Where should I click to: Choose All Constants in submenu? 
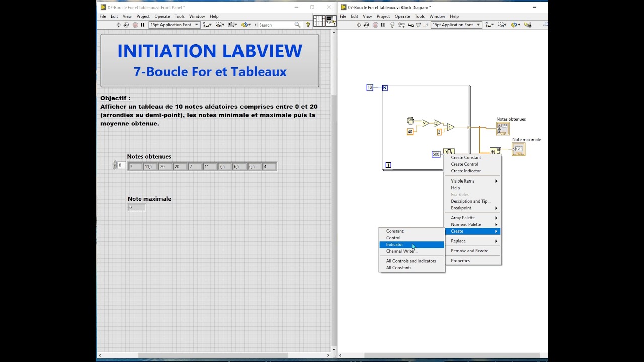pos(412,268)
